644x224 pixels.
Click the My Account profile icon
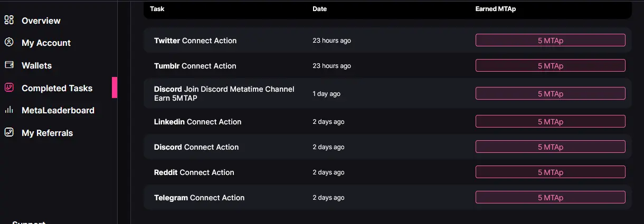(9, 43)
